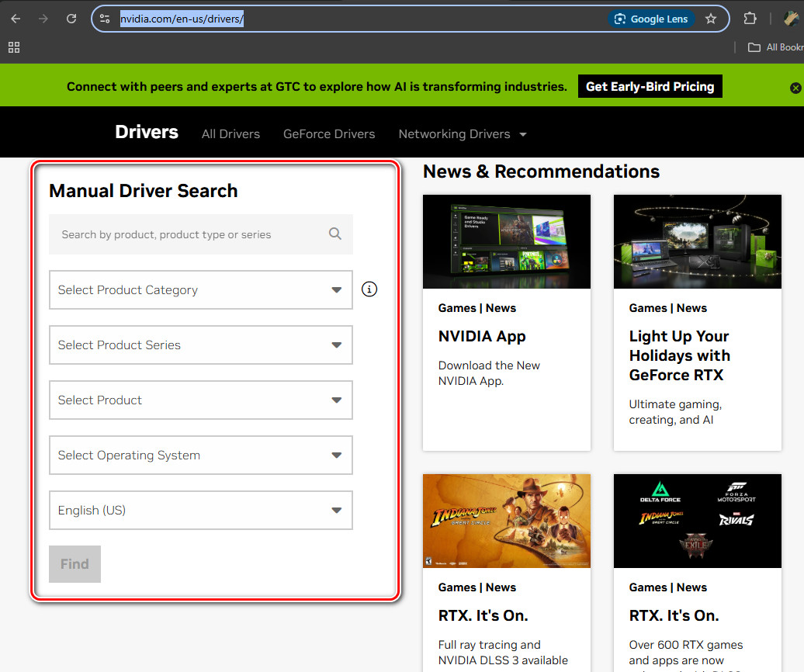Open the NVIDIA App news thumbnail
This screenshot has height=672, width=804.
click(506, 241)
